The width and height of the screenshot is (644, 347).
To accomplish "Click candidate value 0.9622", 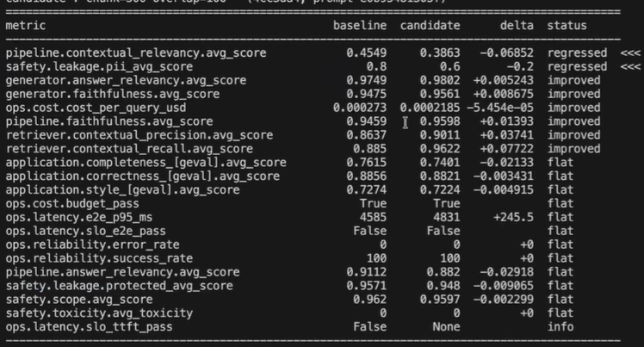I will pos(440,149).
